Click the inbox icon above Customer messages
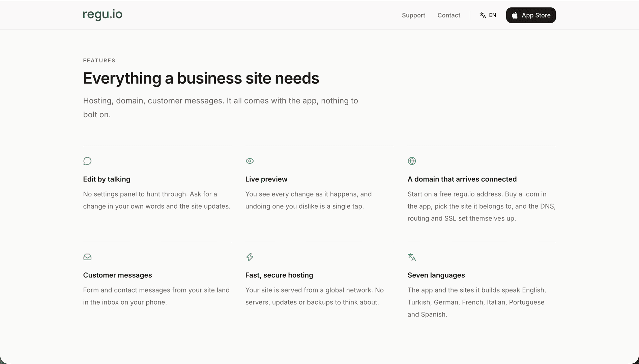639x364 pixels. click(x=87, y=257)
